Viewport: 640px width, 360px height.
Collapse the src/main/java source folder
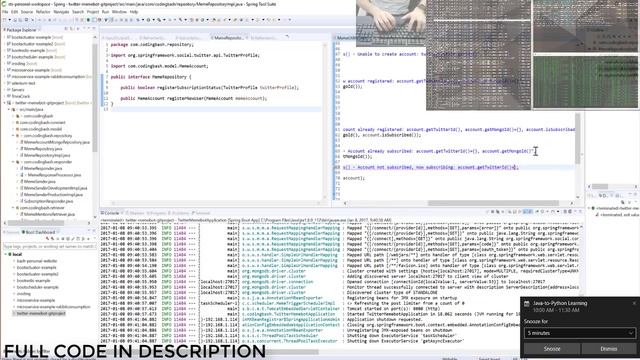pos(9,109)
